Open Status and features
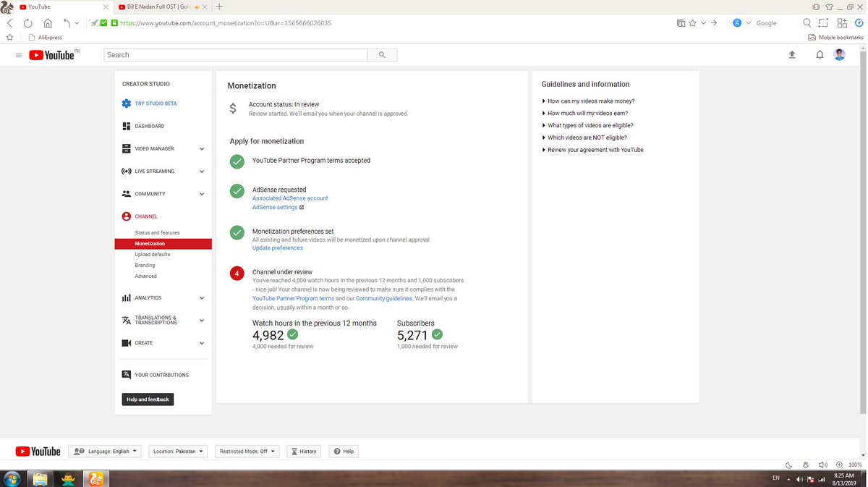This screenshot has height=487, width=868. point(157,233)
